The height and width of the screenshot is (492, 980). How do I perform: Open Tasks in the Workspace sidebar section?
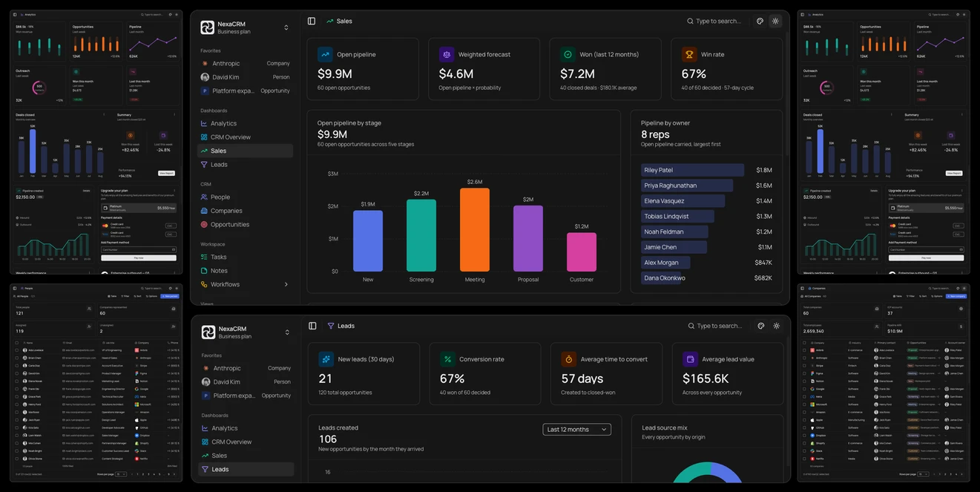(219, 257)
